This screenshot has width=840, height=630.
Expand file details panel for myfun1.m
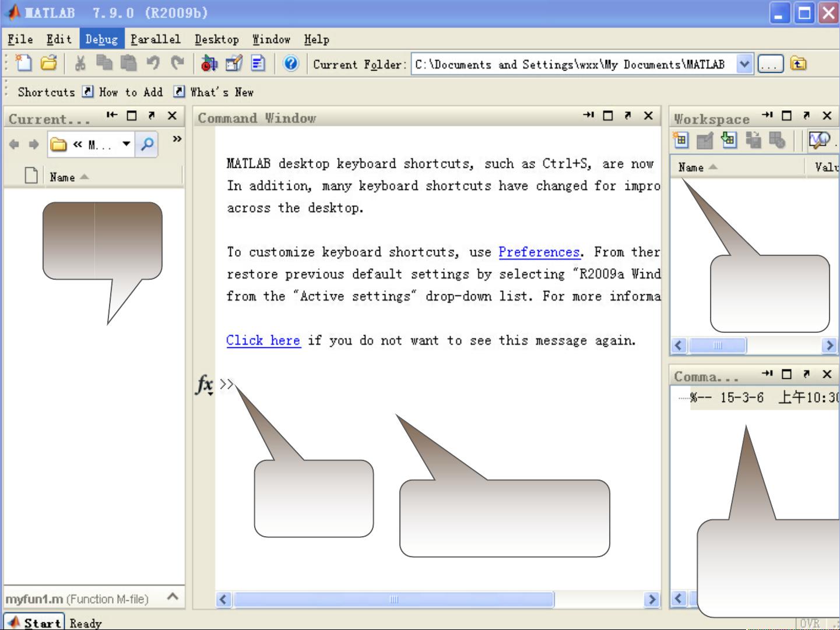[x=173, y=596]
